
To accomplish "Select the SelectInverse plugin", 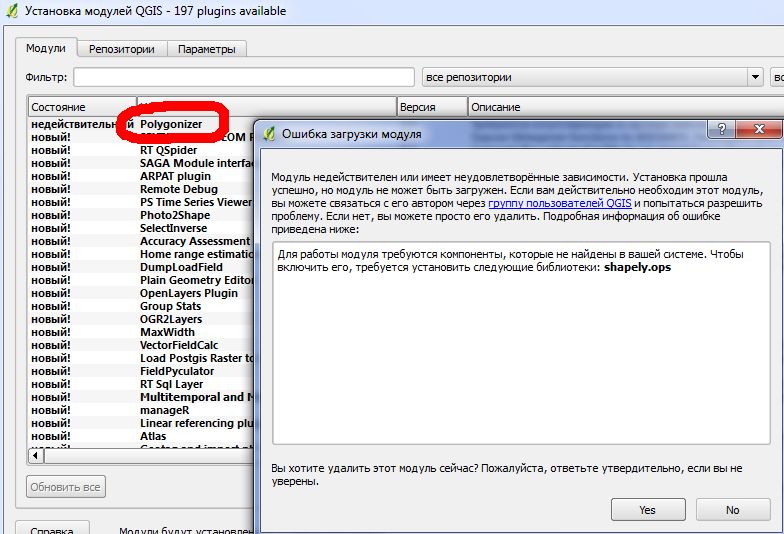I will (174, 228).
